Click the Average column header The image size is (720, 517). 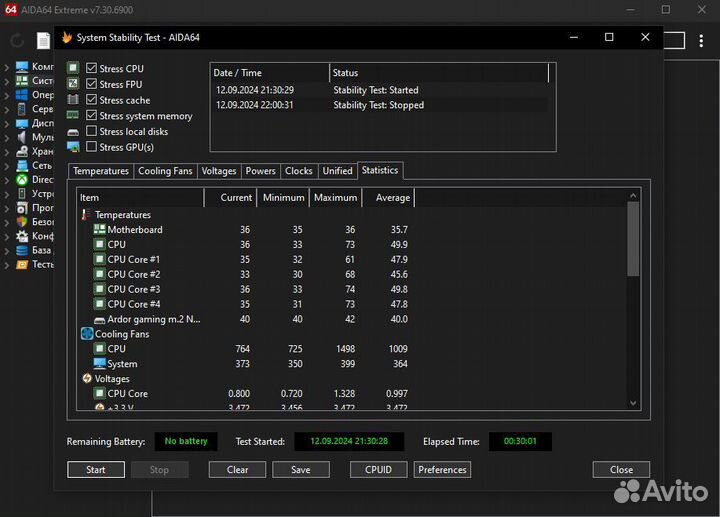[x=388, y=197]
